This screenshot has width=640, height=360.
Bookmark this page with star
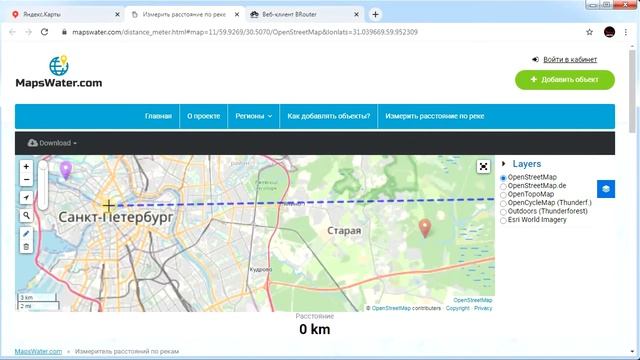589,32
